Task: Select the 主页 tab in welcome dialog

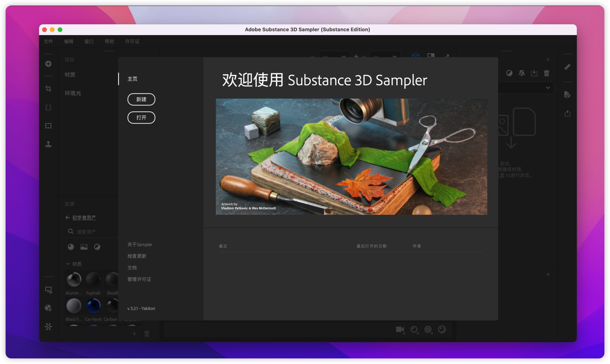Action: coord(133,79)
